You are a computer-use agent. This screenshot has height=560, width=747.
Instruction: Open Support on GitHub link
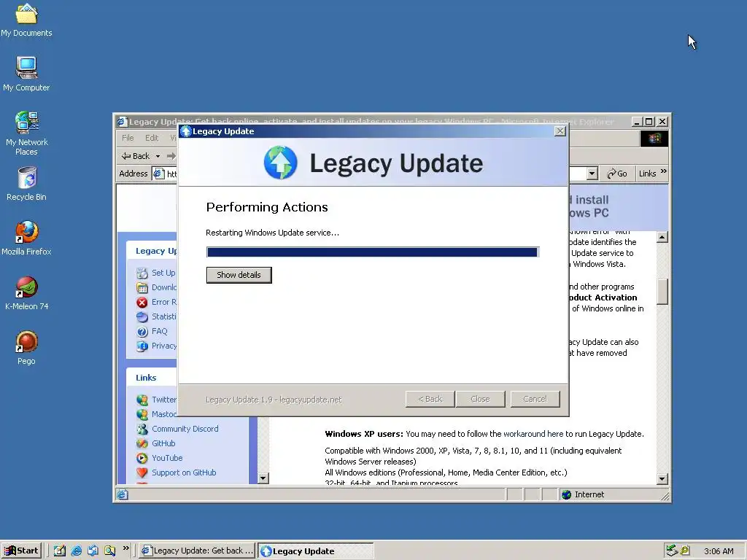pos(184,472)
